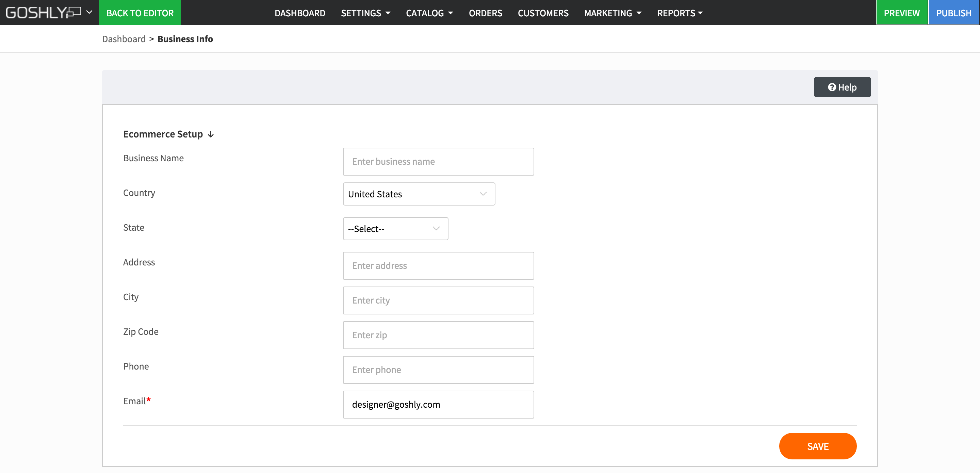Click the Ecommerce Setup down arrow

[x=211, y=134]
